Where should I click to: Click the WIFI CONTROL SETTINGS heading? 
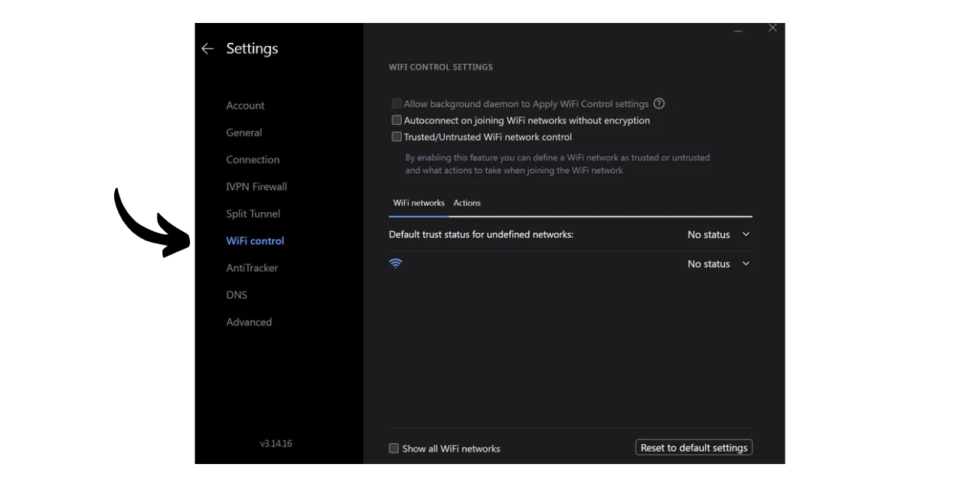(x=441, y=67)
